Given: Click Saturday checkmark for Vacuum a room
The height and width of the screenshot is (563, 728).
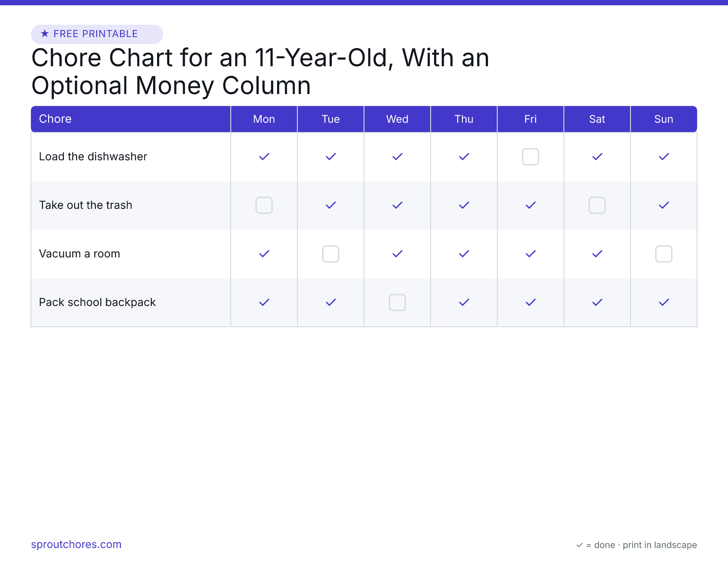Looking at the screenshot, I should coord(597,254).
